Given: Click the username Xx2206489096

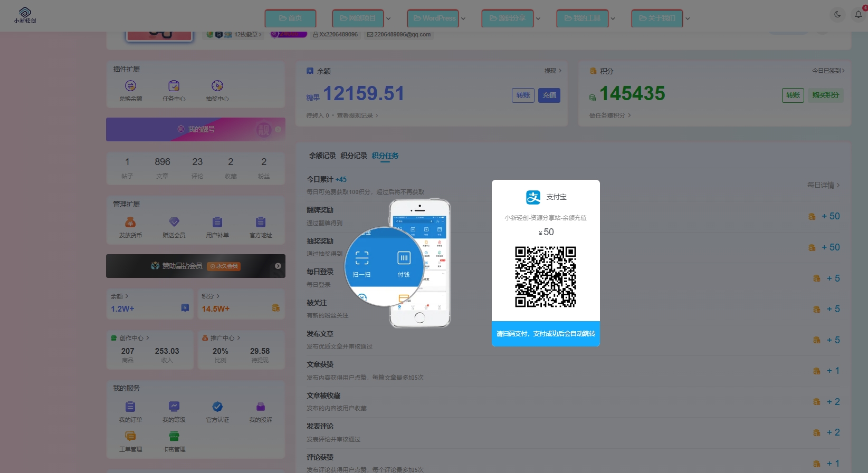Looking at the screenshot, I should [x=336, y=34].
